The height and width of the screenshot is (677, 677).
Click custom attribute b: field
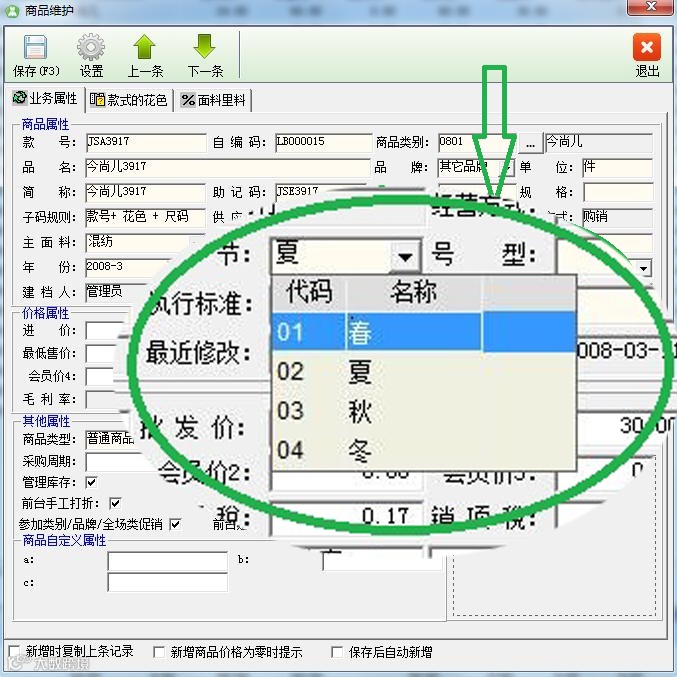click(x=382, y=561)
